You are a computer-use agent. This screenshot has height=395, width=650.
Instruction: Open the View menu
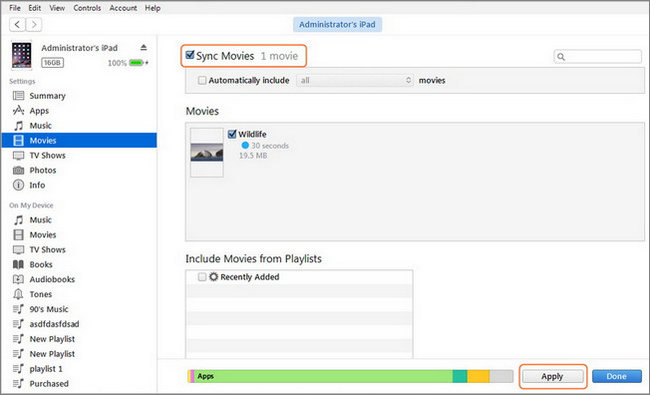coord(57,8)
